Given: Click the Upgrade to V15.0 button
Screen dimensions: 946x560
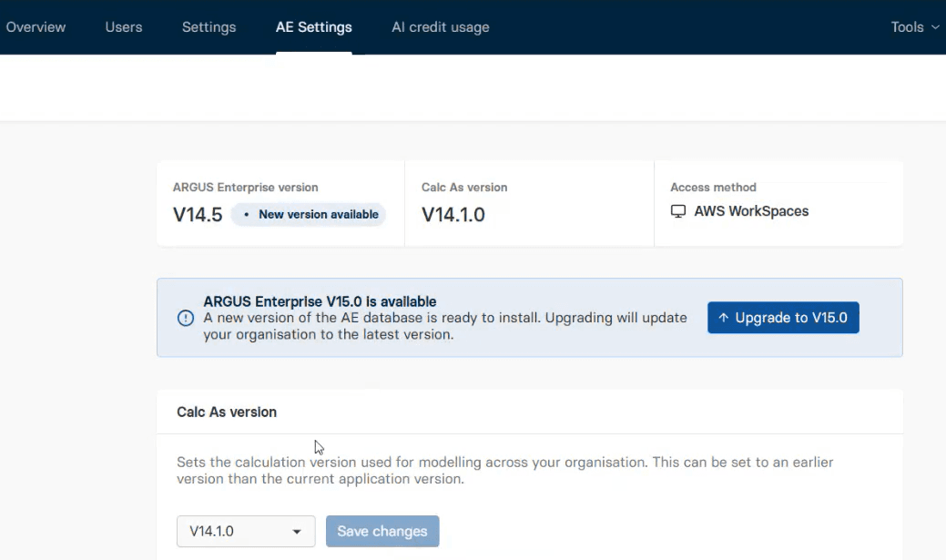Looking at the screenshot, I should pyautogui.click(x=783, y=318).
